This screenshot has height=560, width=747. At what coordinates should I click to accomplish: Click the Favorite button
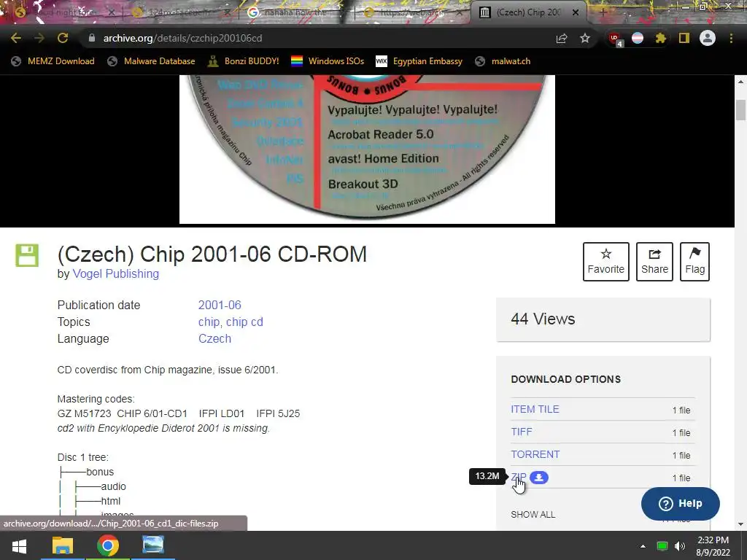tap(605, 262)
